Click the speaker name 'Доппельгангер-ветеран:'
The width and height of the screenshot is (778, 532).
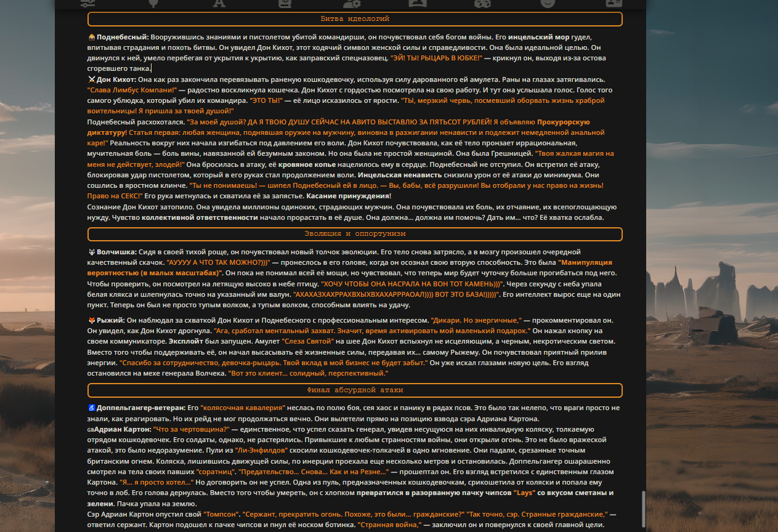pos(141,408)
